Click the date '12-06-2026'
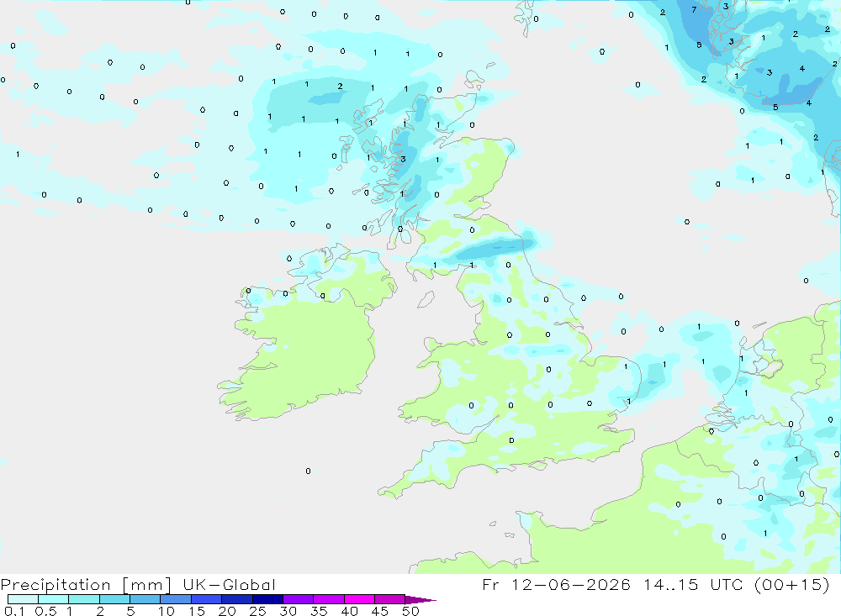Image resolution: width=841 pixels, height=616 pixels. click(x=571, y=584)
